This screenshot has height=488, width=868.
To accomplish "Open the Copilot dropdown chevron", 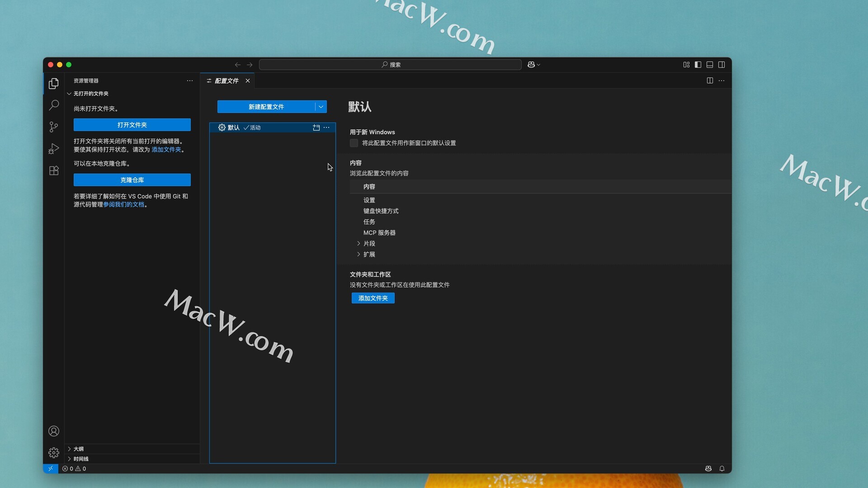I will coord(538,65).
